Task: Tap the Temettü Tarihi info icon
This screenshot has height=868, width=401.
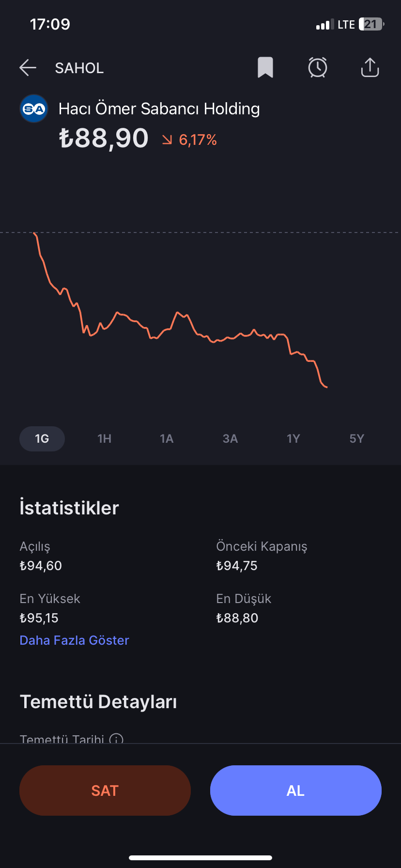Action: tap(116, 739)
